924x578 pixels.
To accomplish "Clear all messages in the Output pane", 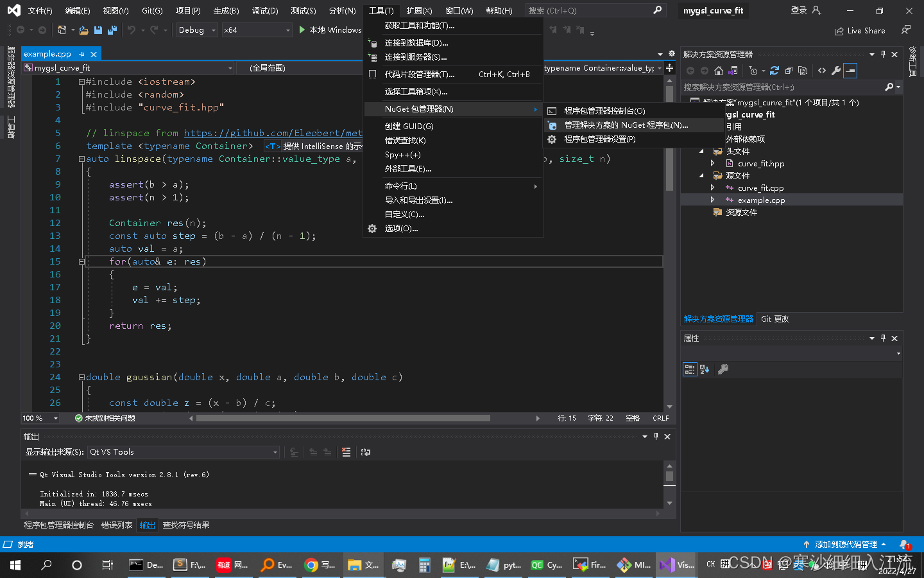I will [x=346, y=452].
